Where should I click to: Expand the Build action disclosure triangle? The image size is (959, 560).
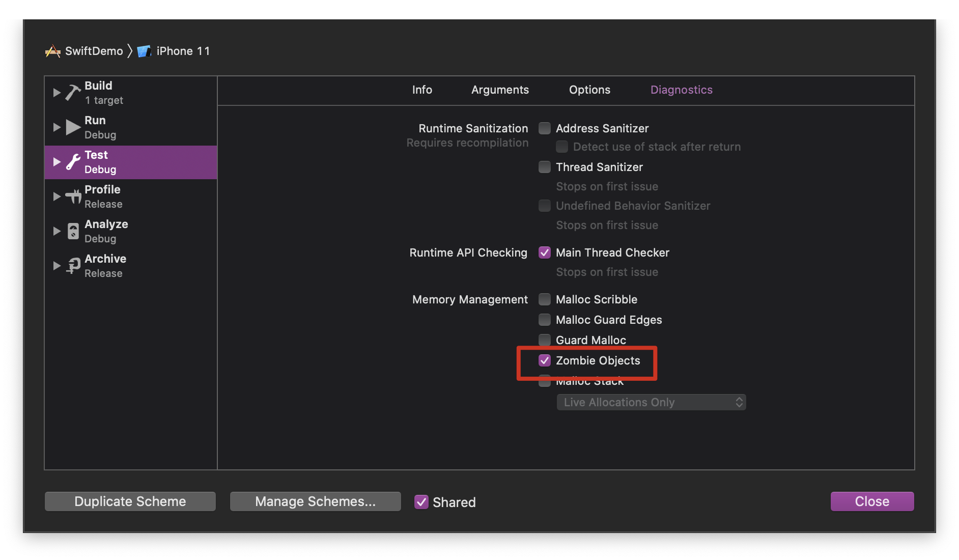(57, 93)
